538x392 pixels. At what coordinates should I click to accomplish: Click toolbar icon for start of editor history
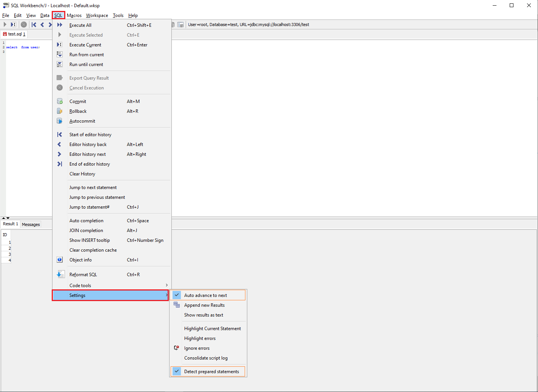click(x=34, y=25)
